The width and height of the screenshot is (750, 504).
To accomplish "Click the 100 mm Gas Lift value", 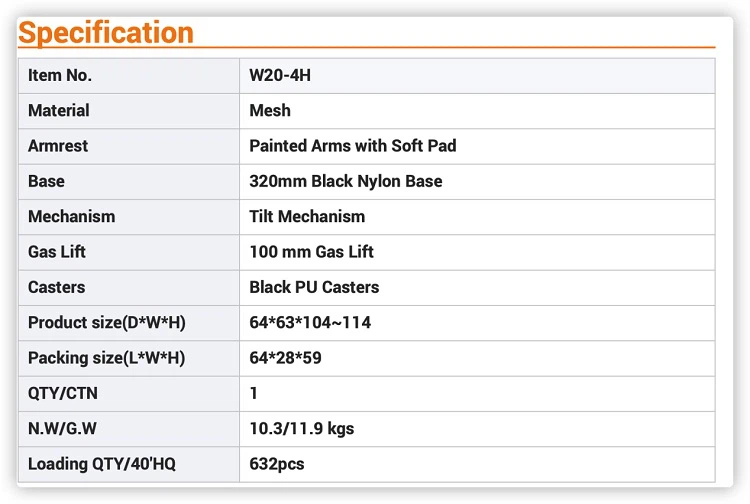I will [x=311, y=252].
